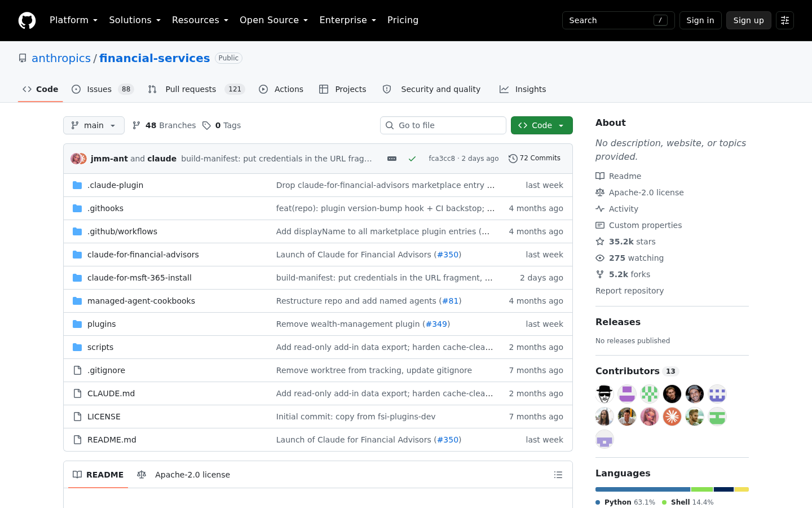This screenshot has width=812, height=508.
Task: Open the #81 pull request link
Action: tap(451, 301)
